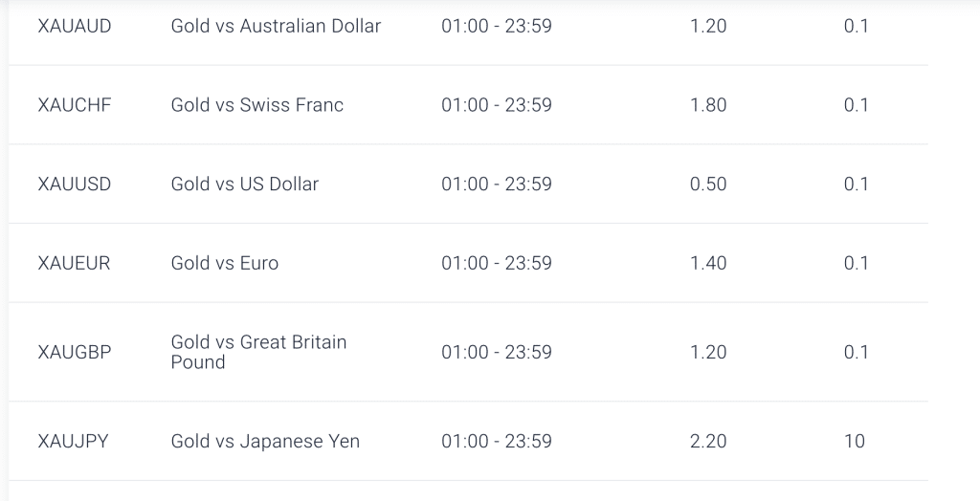The height and width of the screenshot is (501, 980).
Task: Select the XAUEUR symbol cell
Action: (x=75, y=263)
